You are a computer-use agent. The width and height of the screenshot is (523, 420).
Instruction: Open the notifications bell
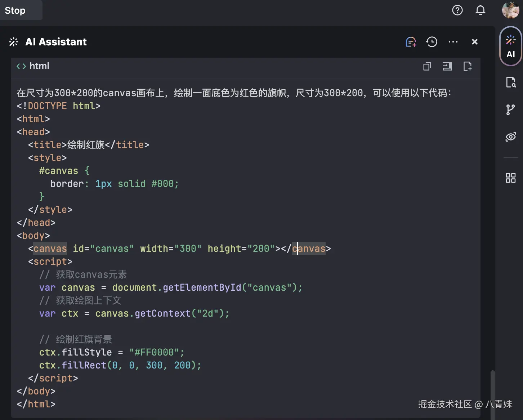click(x=480, y=10)
